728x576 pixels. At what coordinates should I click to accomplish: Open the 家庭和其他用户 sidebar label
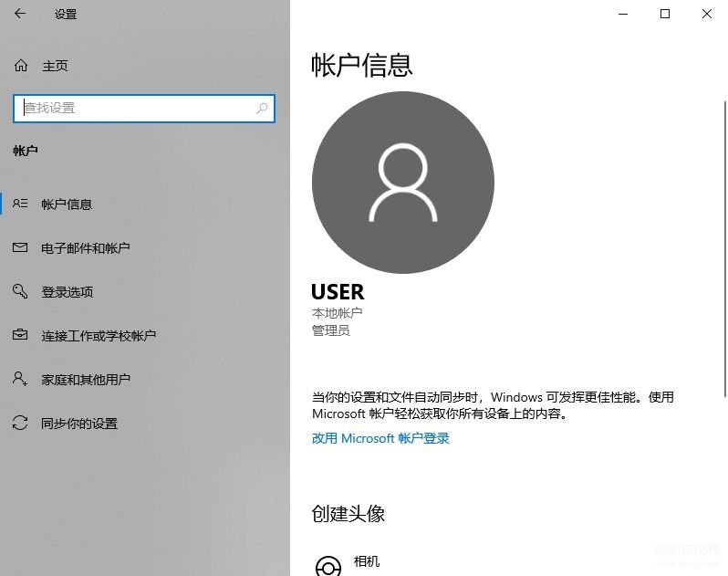tap(86, 380)
